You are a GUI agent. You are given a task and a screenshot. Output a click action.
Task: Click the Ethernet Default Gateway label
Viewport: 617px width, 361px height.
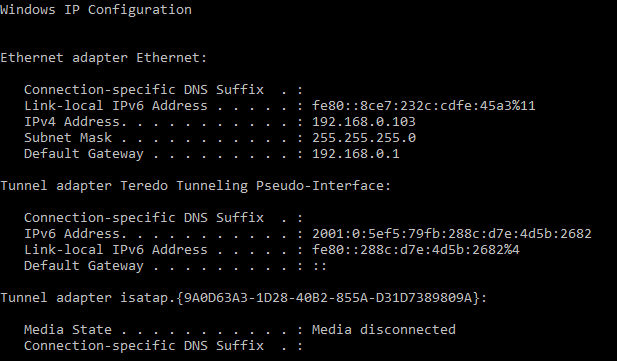click(84, 154)
